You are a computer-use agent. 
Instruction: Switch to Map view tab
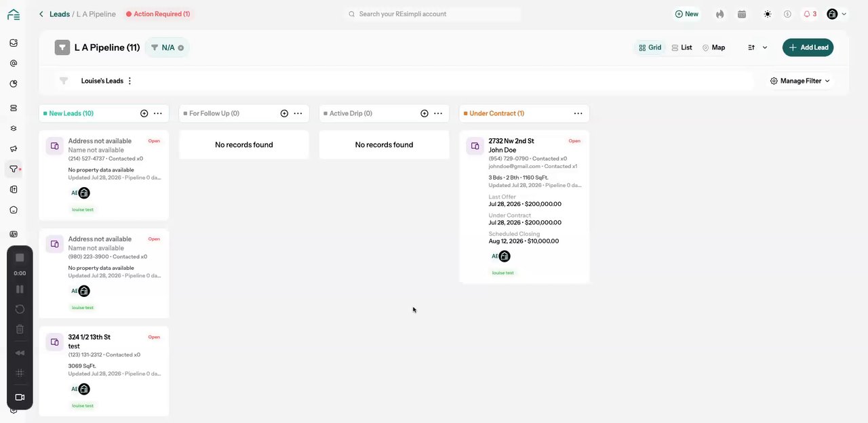[713, 47]
